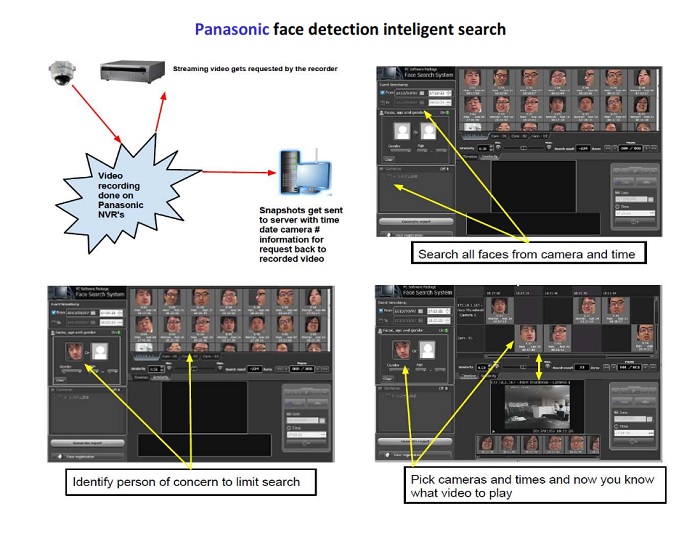The width and height of the screenshot is (700, 541).
Task: Click Clear button in top-right window
Action: coord(389,159)
